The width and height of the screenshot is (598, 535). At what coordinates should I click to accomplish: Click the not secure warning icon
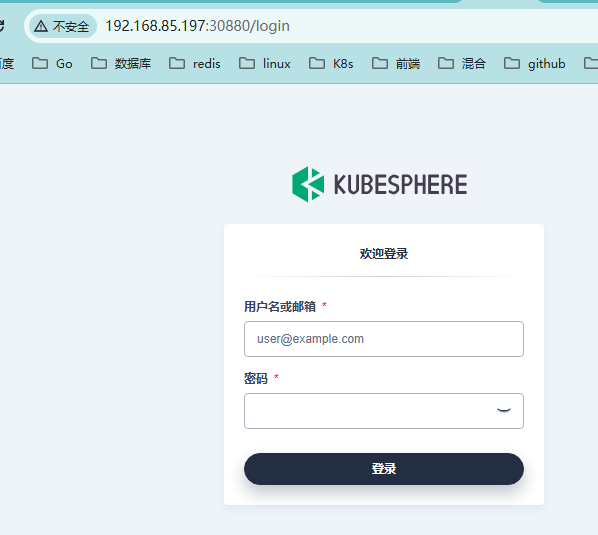pos(41,26)
